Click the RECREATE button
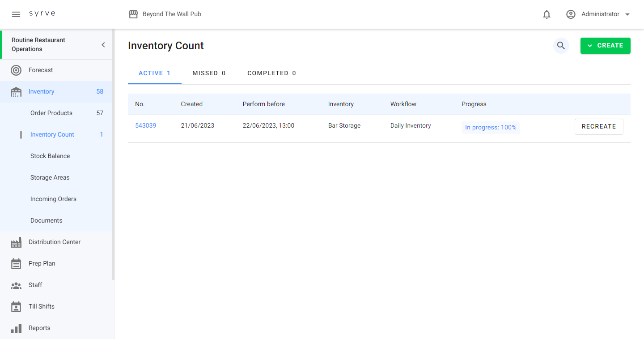This screenshot has height=339, width=644. (x=598, y=127)
